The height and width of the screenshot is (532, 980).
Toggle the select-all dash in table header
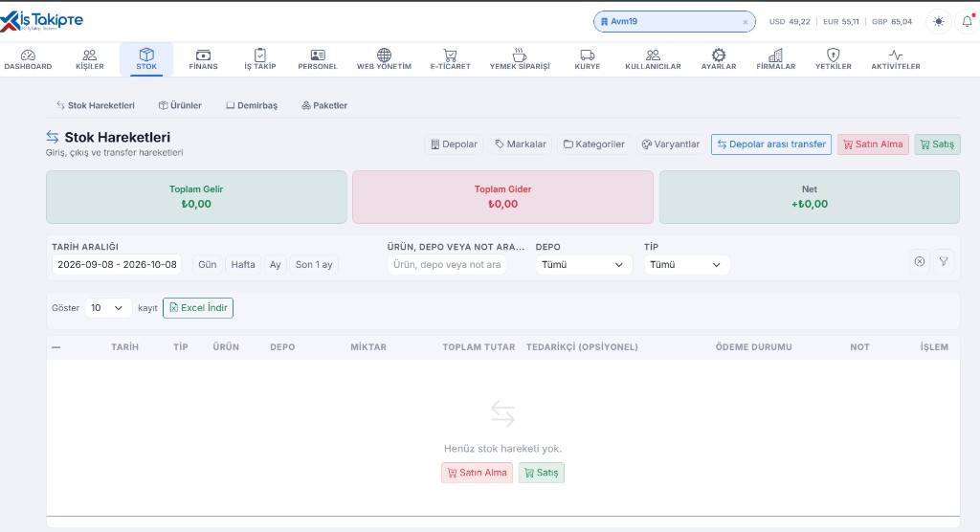click(x=56, y=347)
